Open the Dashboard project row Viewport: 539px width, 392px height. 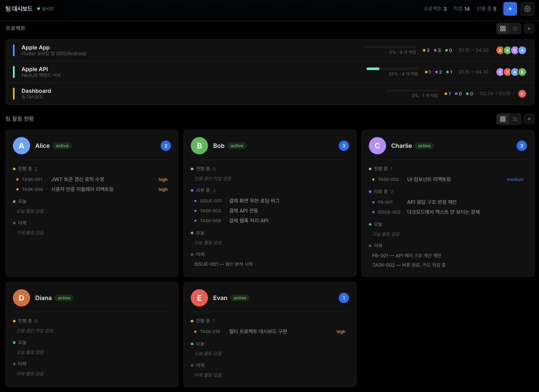pos(269,94)
